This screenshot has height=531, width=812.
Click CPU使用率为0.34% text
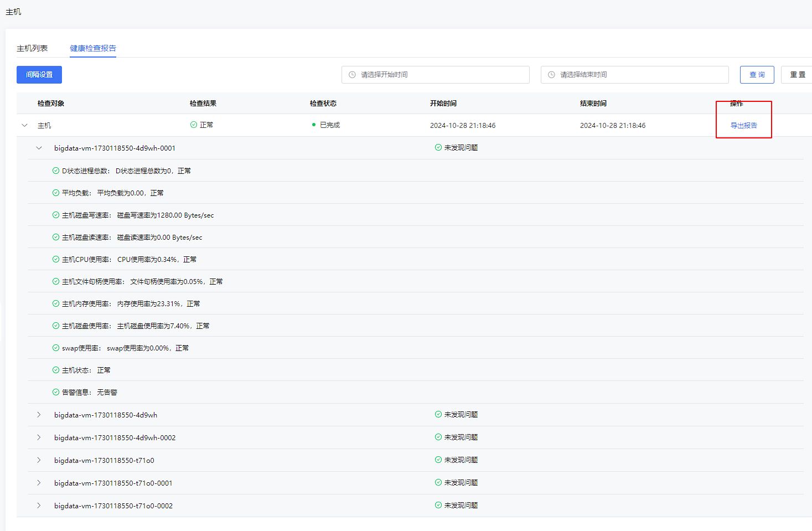click(147, 259)
